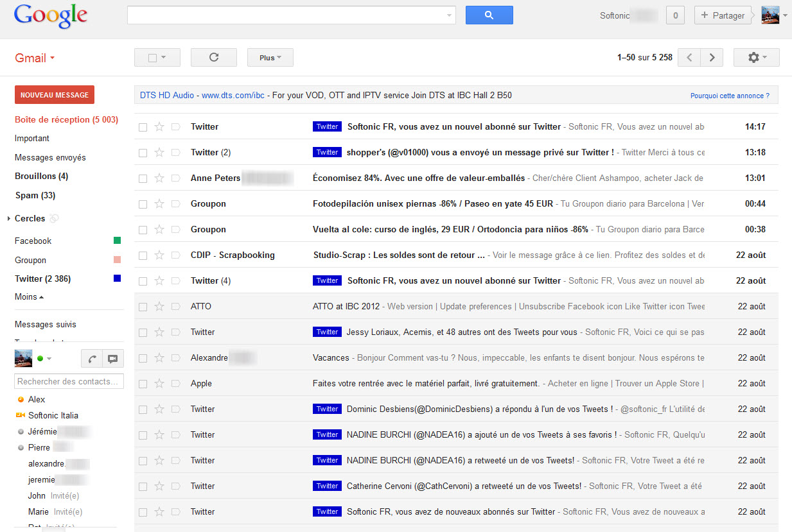The image size is (792, 532).
Task: Click the NOUVEAU MESSAGE button
Action: 54,94
